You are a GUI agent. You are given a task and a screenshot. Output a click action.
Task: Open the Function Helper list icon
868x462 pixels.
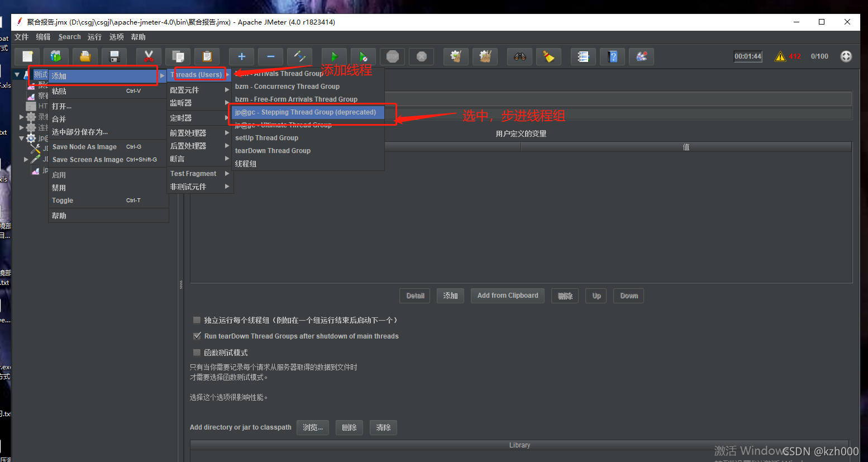(x=583, y=56)
